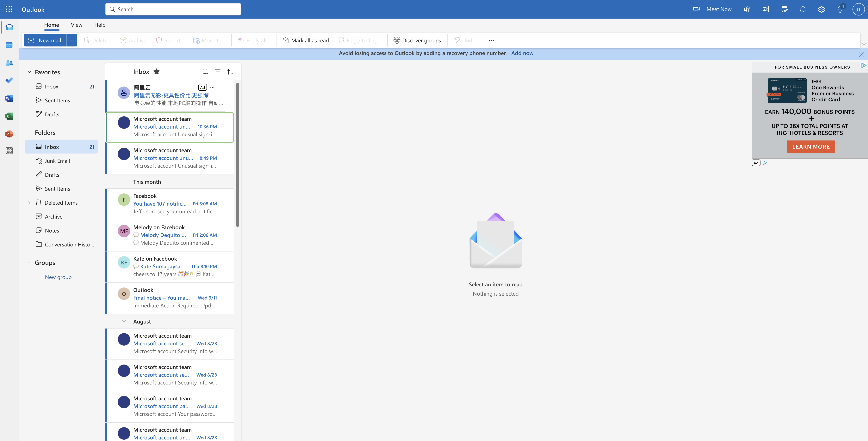Screen dimensions: 868x441
Task: Open the message filter icon
Action: [218, 71]
